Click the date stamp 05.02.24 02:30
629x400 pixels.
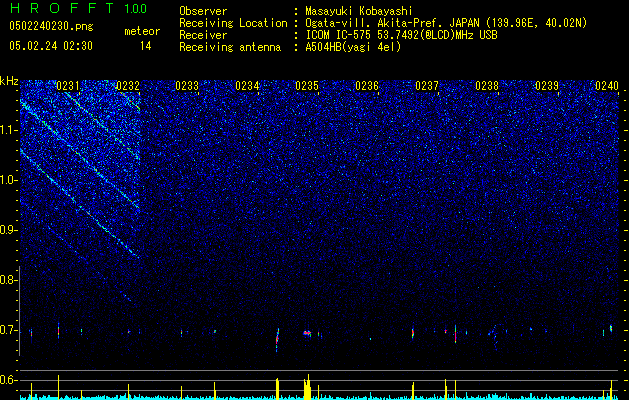tap(51, 46)
